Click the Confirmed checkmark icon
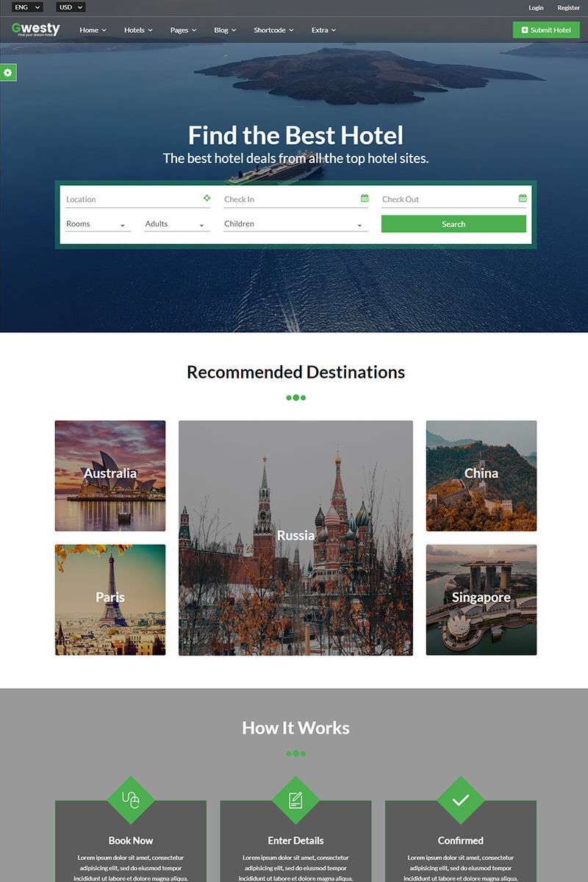Image resolution: width=588 pixels, height=882 pixels. pyautogui.click(x=460, y=801)
